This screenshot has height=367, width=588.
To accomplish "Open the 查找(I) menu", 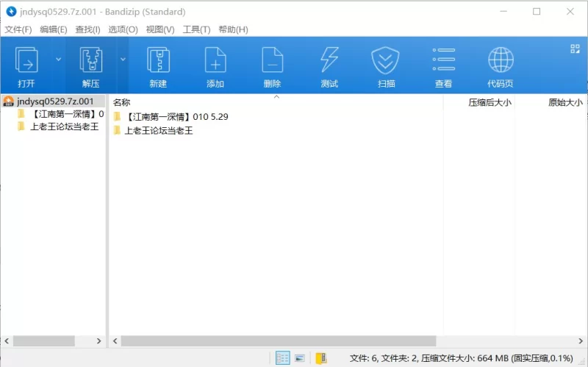I will pos(87,29).
